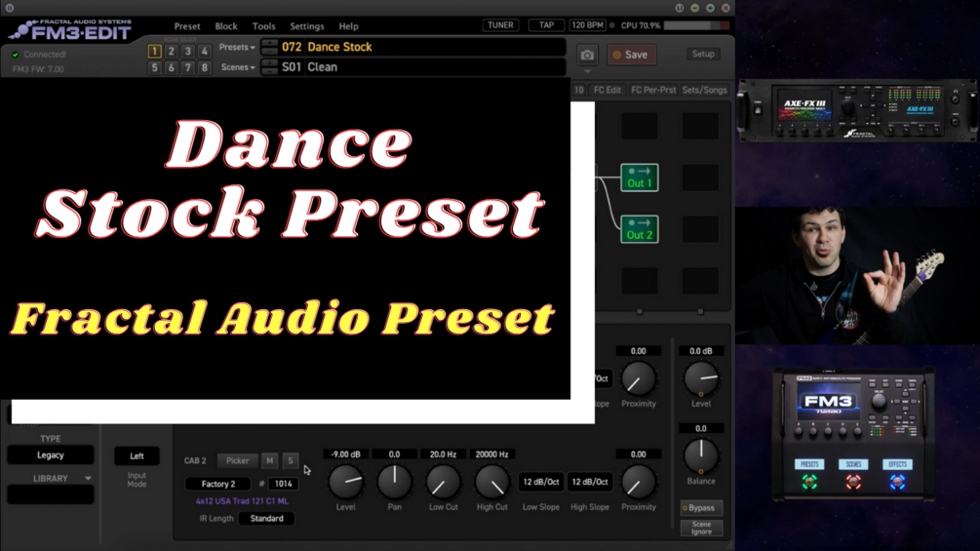
Task: Open the Scenes dropdown
Action: (238, 67)
